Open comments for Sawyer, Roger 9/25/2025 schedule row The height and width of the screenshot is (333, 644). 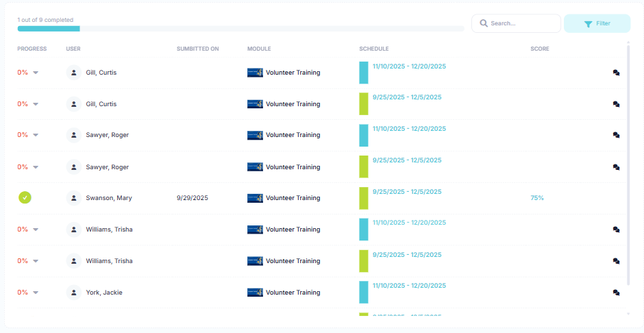pos(616,167)
